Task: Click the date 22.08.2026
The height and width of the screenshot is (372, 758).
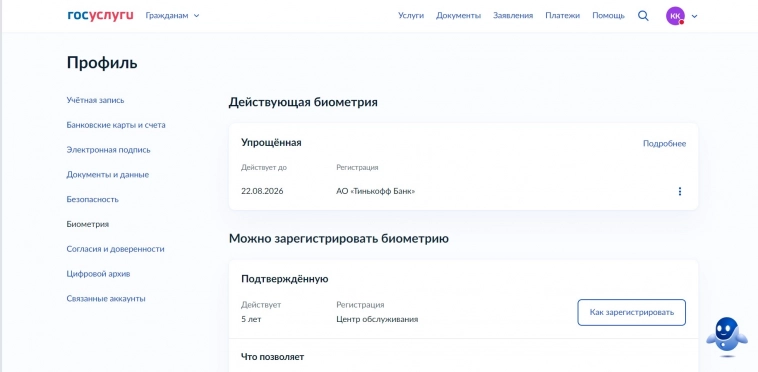Action: click(x=262, y=191)
